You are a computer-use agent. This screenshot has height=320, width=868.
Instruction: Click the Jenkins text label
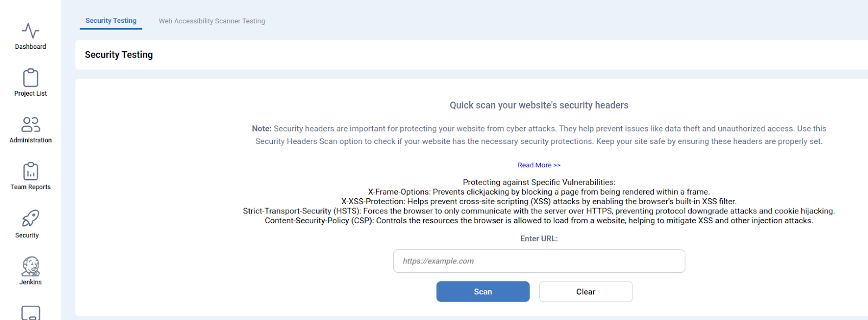30,282
